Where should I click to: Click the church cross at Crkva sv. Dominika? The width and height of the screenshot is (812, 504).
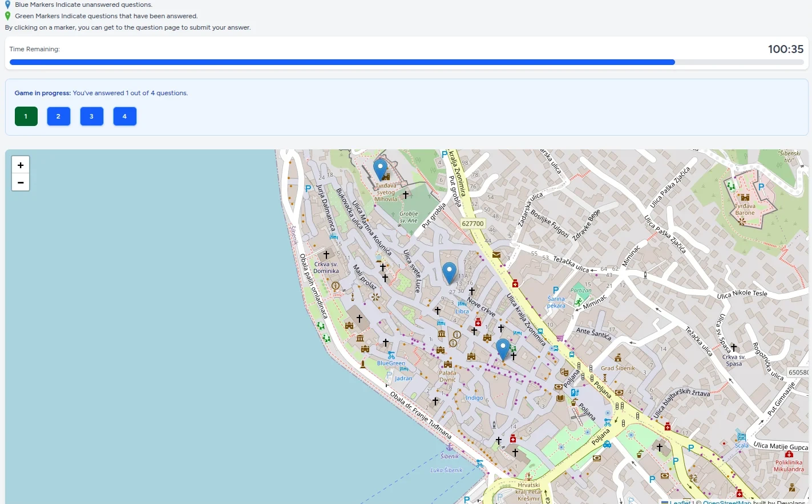point(326,255)
